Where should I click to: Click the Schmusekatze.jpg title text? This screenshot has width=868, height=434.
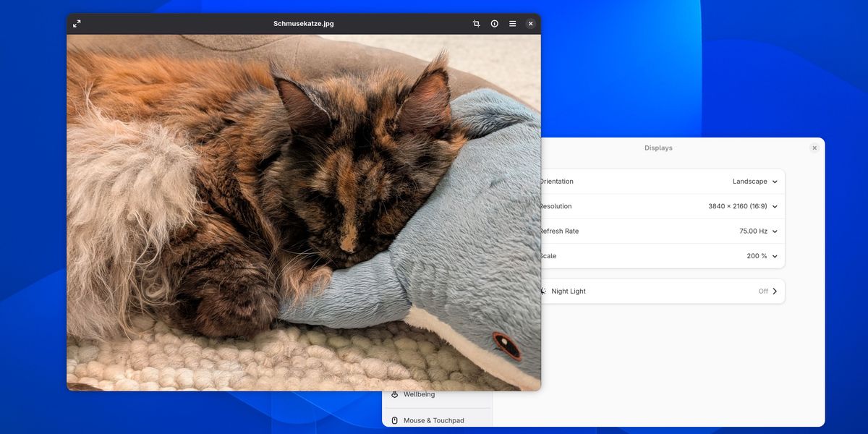(x=303, y=23)
